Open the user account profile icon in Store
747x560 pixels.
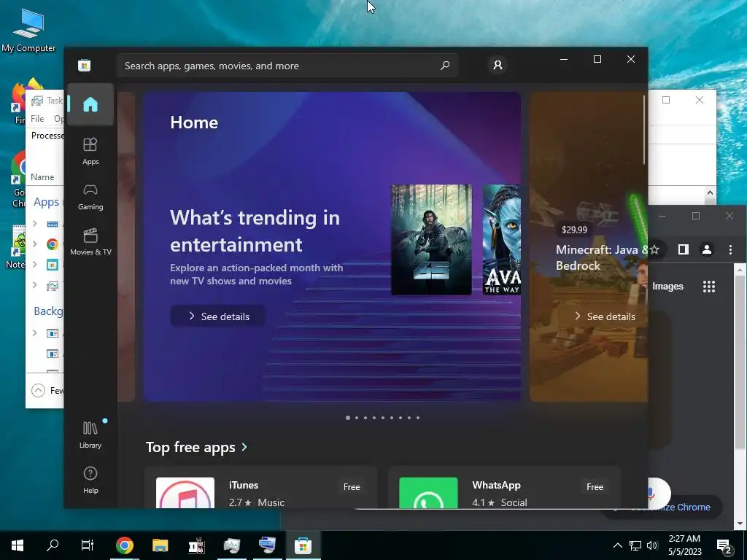(x=498, y=65)
